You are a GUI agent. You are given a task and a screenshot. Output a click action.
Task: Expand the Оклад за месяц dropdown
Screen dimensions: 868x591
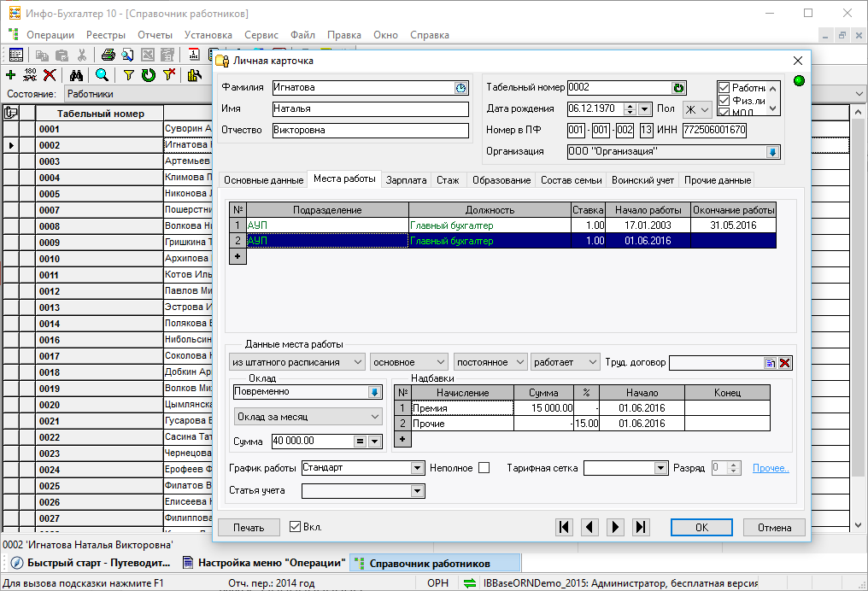[x=374, y=416]
